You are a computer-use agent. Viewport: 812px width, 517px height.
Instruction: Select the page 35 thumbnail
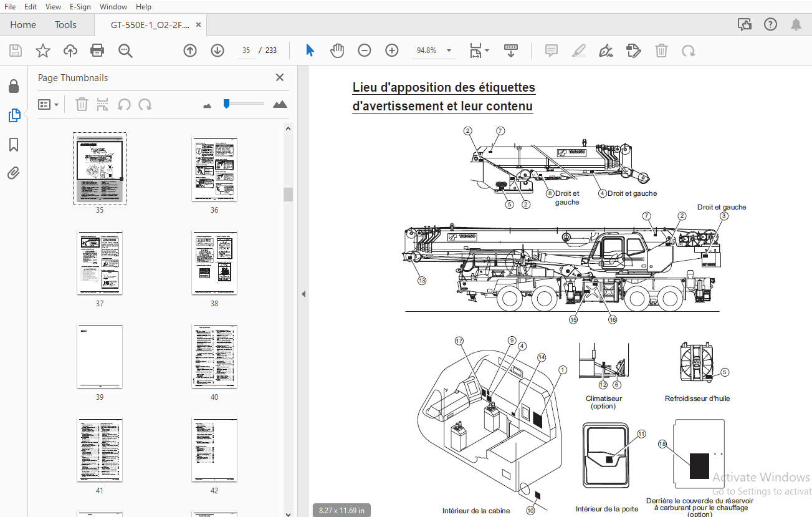100,169
